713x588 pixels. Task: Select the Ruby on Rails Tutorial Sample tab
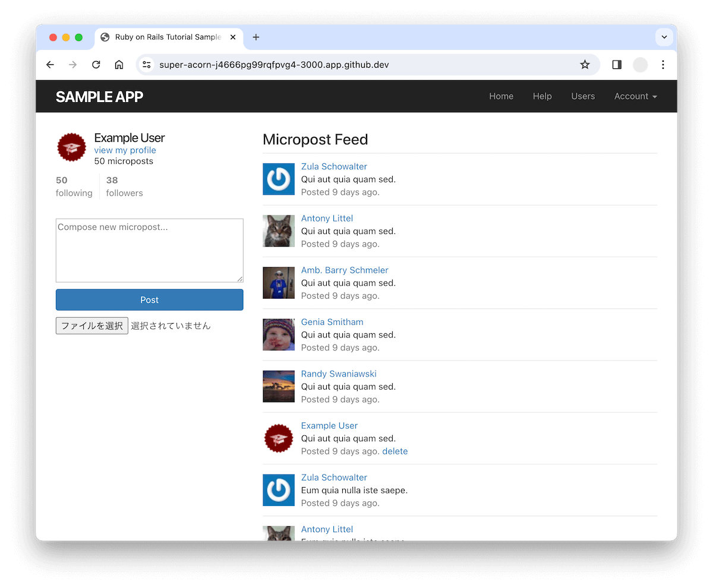click(169, 37)
